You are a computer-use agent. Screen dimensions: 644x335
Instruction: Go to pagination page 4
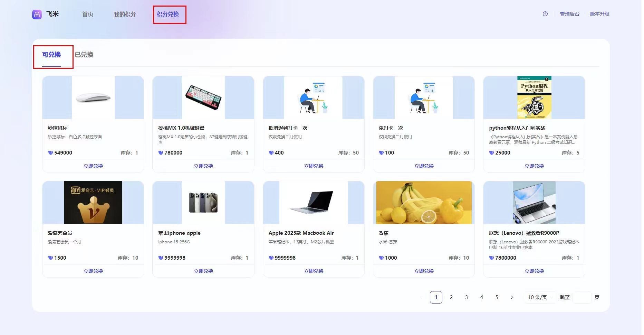click(x=482, y=297)
